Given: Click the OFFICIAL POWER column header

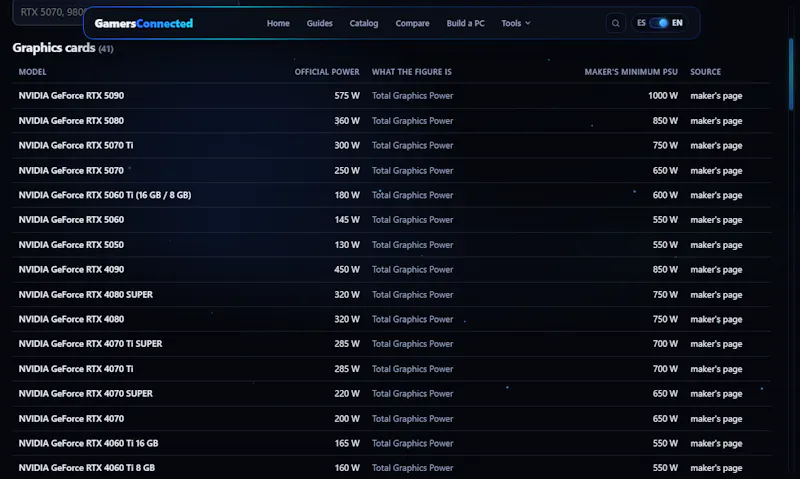Looking at the screenshot, I should [327, 72].
